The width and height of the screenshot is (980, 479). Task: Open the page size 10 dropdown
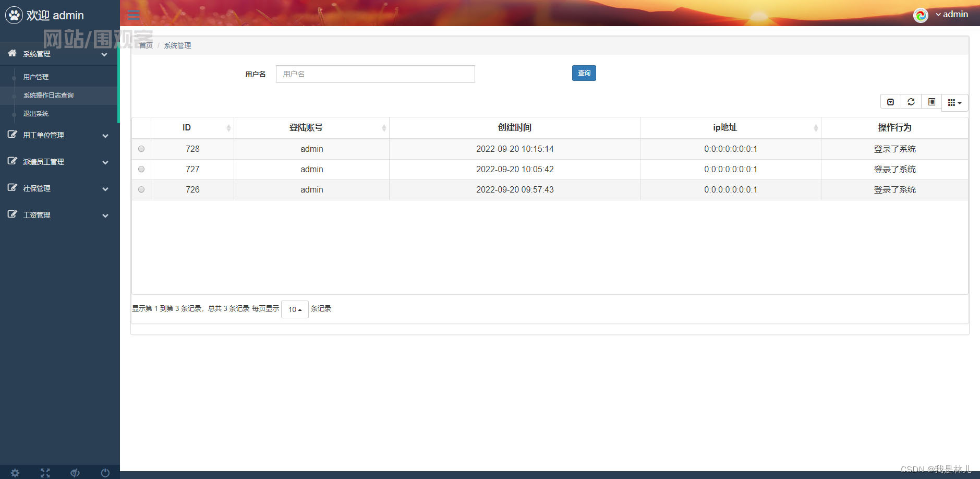coord(295,309)
